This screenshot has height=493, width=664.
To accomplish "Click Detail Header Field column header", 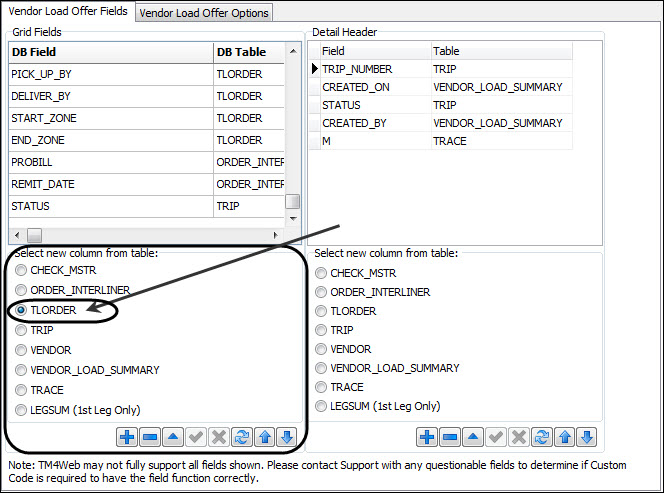I will pyautogui.click(x=376, y=51).
